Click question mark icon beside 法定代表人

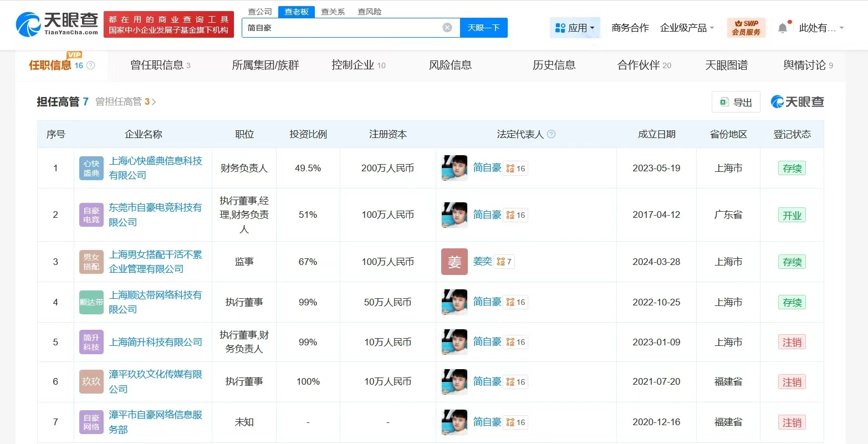[x=551, y=134]
